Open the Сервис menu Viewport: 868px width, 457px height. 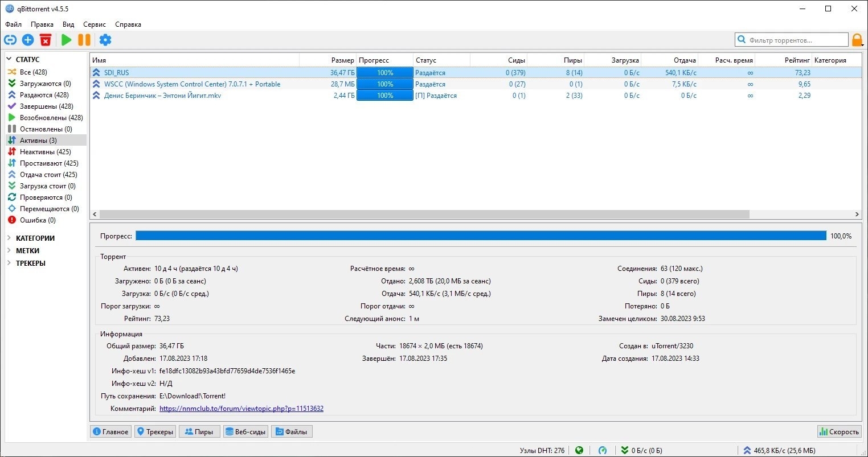point(95,24)
